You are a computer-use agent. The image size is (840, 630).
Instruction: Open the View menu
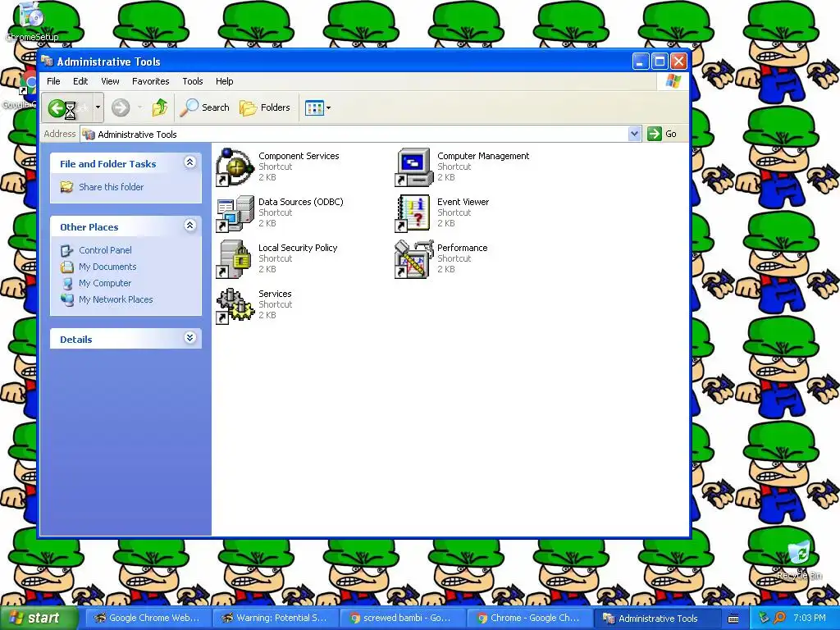point(110,81)
